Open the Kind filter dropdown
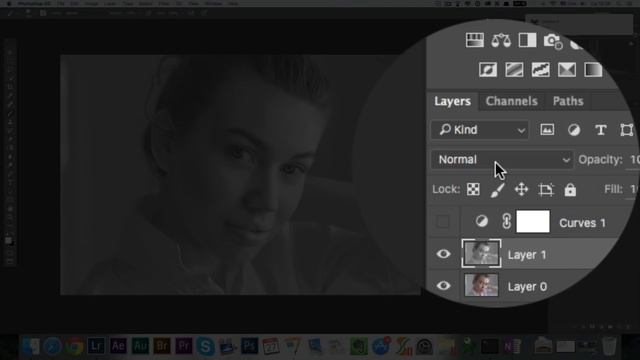The image size is (640, 360). [480, 130]
